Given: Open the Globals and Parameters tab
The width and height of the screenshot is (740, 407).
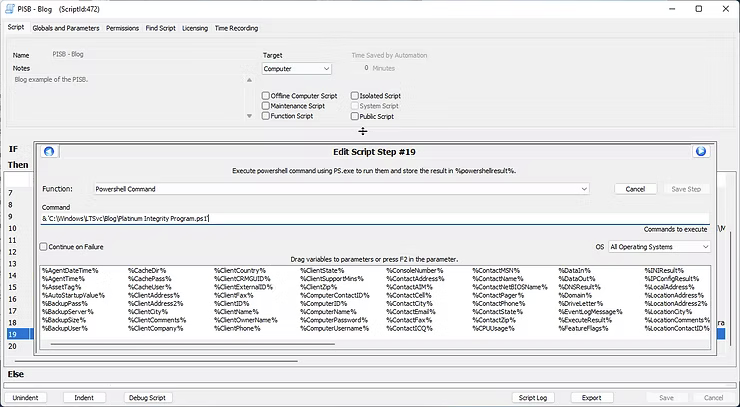Looking at the screenshot, I should (x=66, y=28).
